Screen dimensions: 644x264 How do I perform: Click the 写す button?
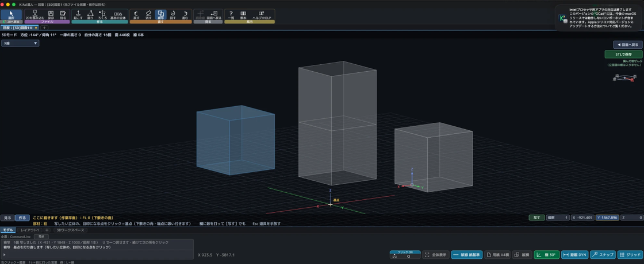click(x=536, y=218)
